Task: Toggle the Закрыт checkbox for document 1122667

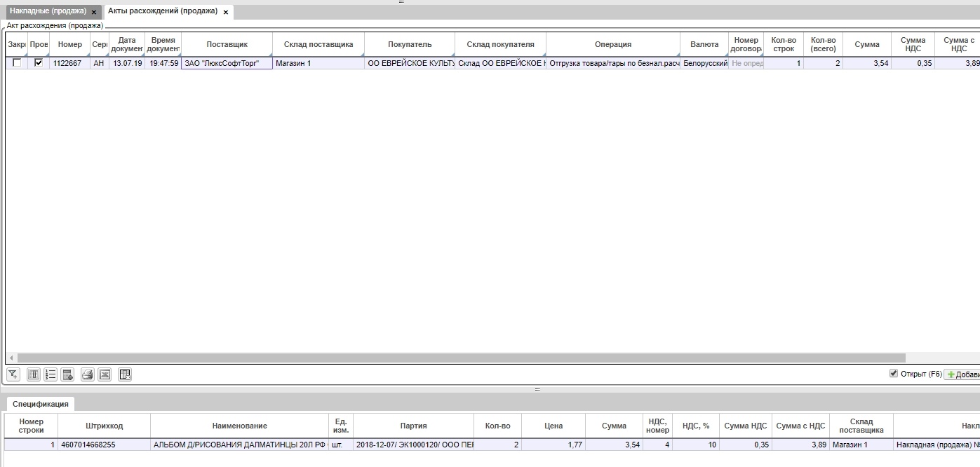Action: [17, 63]
